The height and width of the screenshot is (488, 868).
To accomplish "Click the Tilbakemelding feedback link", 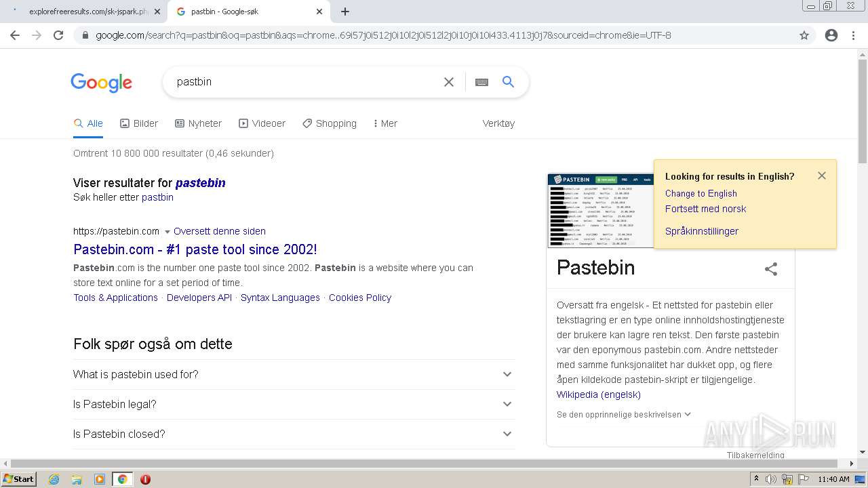I will click(755, 455).
